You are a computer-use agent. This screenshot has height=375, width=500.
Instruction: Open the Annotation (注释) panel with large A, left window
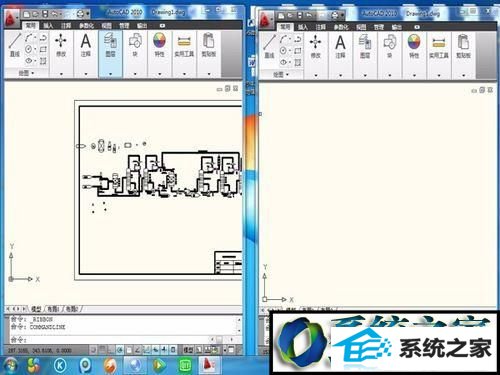[86, 45]
